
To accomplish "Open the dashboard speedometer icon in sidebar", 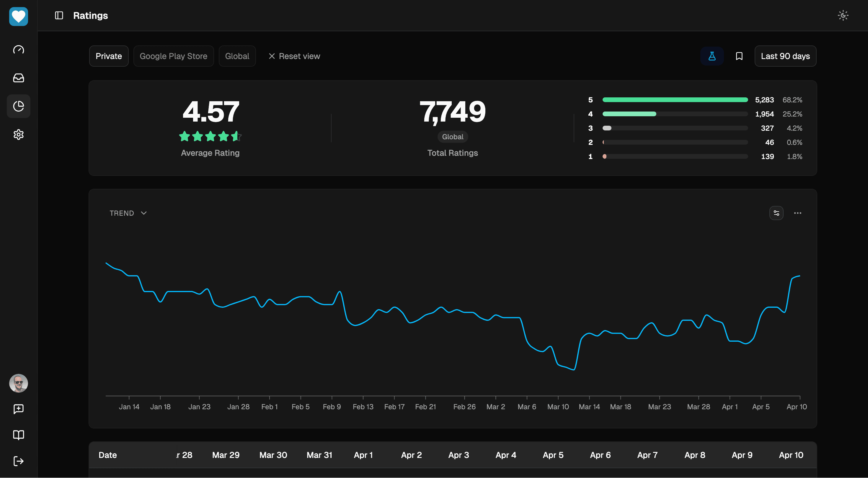I will [x=19, y=50].
